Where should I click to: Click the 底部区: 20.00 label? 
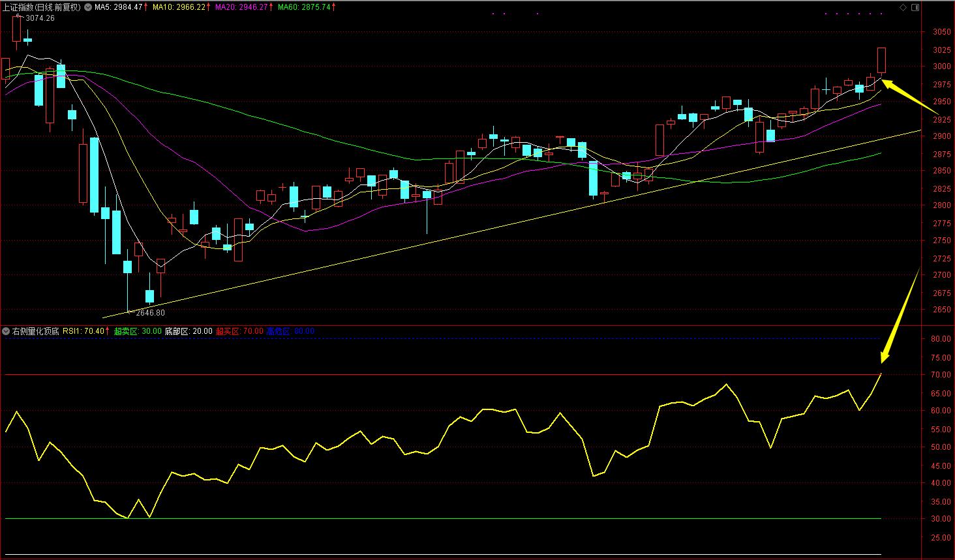(189, 331)
